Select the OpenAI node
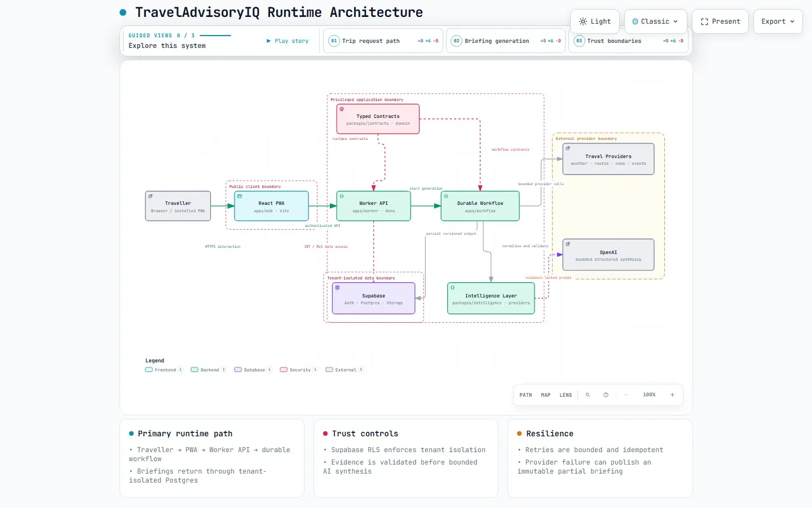This screenshot has height=508, width=812. click(x=608, y=255)
